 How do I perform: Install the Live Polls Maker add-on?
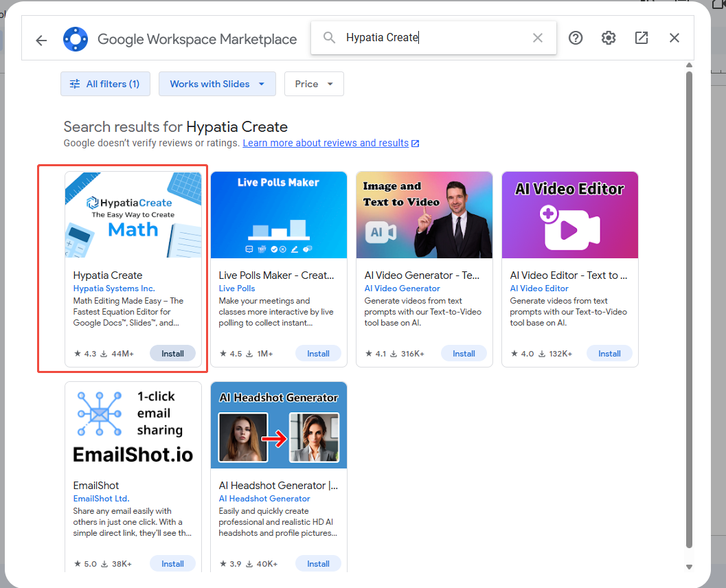click(x=318, y=352)
